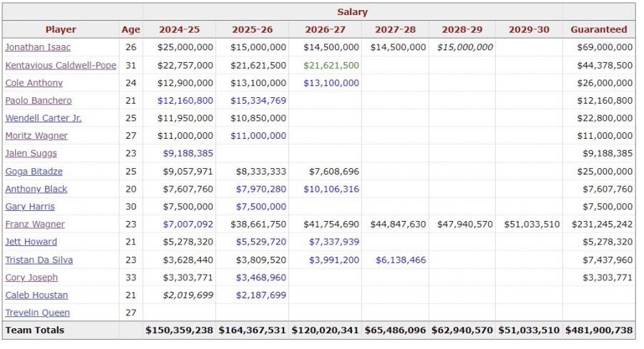644x349 pixels.
Task: Sort by the Age column header
Action: point(131,29)
